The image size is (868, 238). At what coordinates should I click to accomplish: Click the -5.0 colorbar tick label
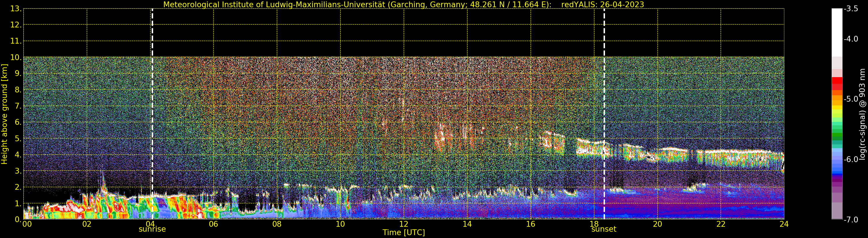click(x=851, y=99)
